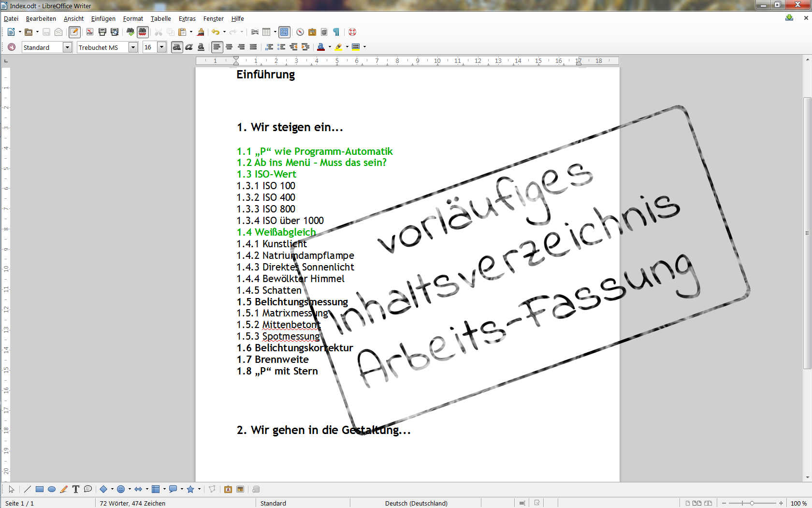Open the background color dropdown arrow

[364, 47]
